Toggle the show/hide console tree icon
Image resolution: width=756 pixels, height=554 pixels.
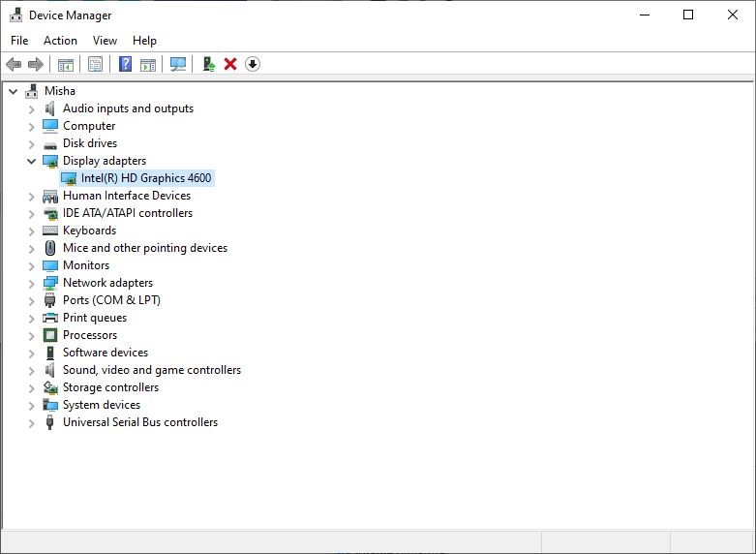[66, 64]
